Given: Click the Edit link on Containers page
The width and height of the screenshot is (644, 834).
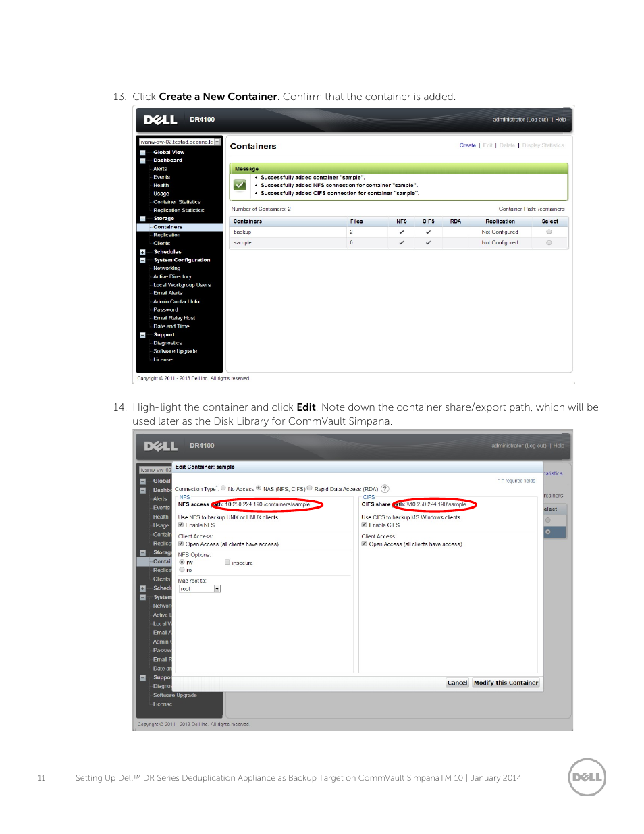Looking at the screenshot, I should (487, 145).
